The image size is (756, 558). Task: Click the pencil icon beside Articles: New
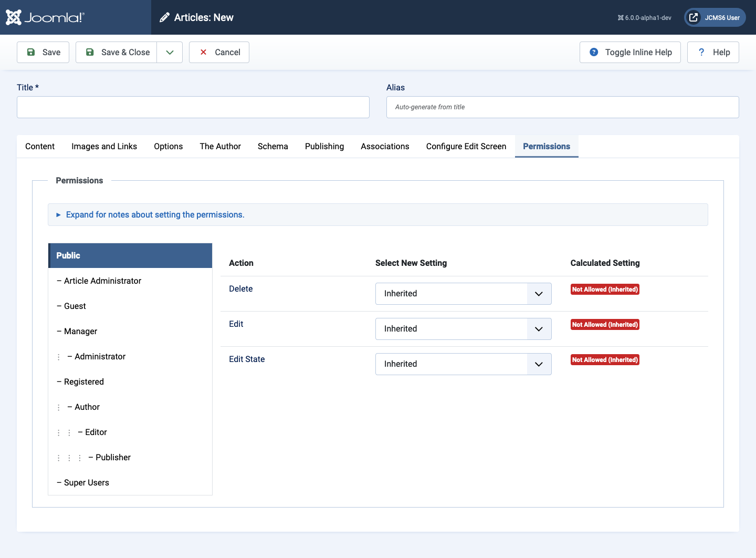(x=164, y=17)
